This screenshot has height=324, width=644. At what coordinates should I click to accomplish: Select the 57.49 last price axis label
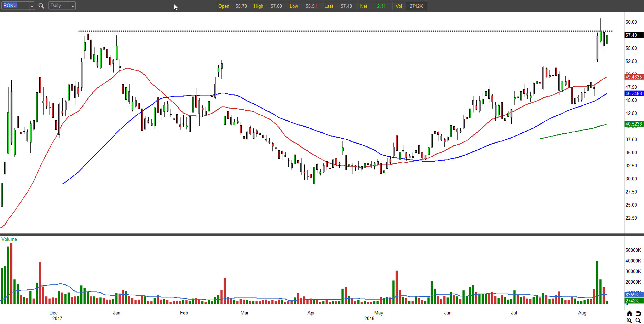pos(633,35)
